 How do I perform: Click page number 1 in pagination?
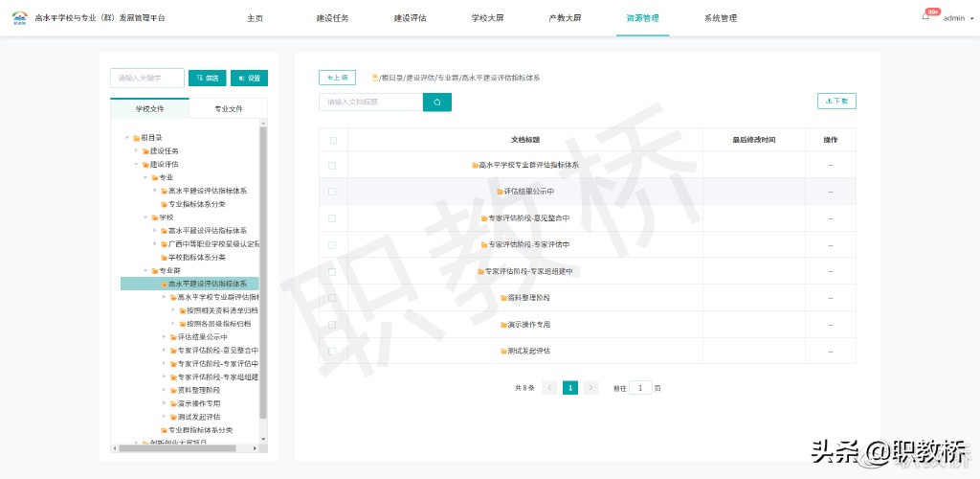pyautogui.click(x=570, y=388)
